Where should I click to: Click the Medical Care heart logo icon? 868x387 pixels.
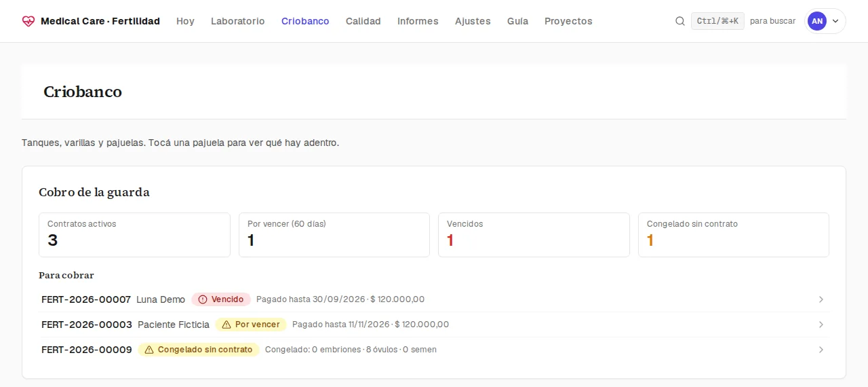tap(28, 21)
